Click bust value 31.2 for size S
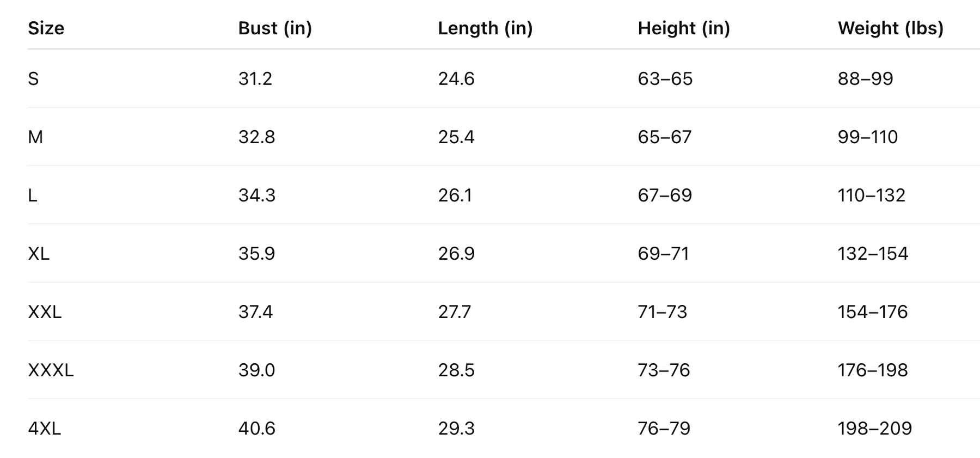Viewport: 980px width, 458px height. tap(255, 79)
